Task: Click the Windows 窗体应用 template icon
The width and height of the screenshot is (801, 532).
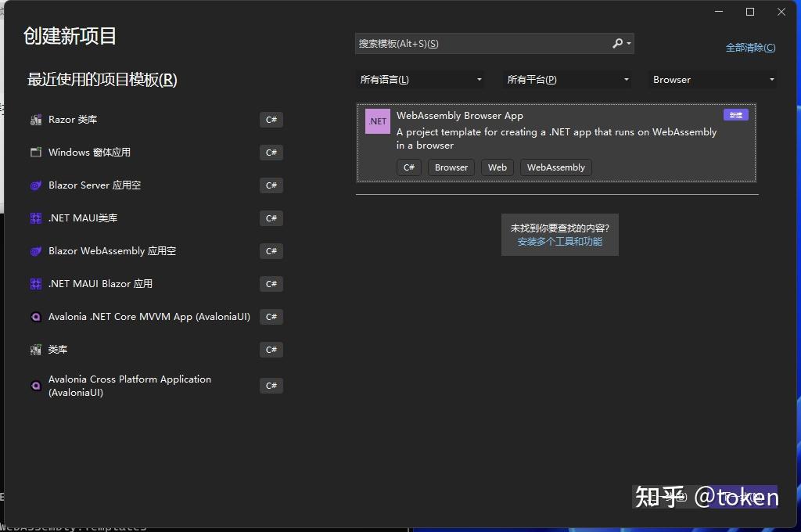Action: pyautogui.click(x=36, y=153)
